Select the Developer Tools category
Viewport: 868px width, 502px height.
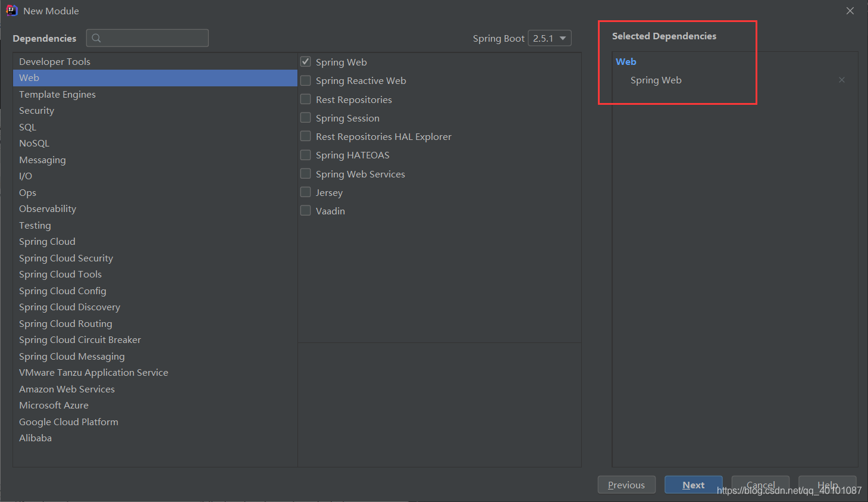click(x=155, y=61)
